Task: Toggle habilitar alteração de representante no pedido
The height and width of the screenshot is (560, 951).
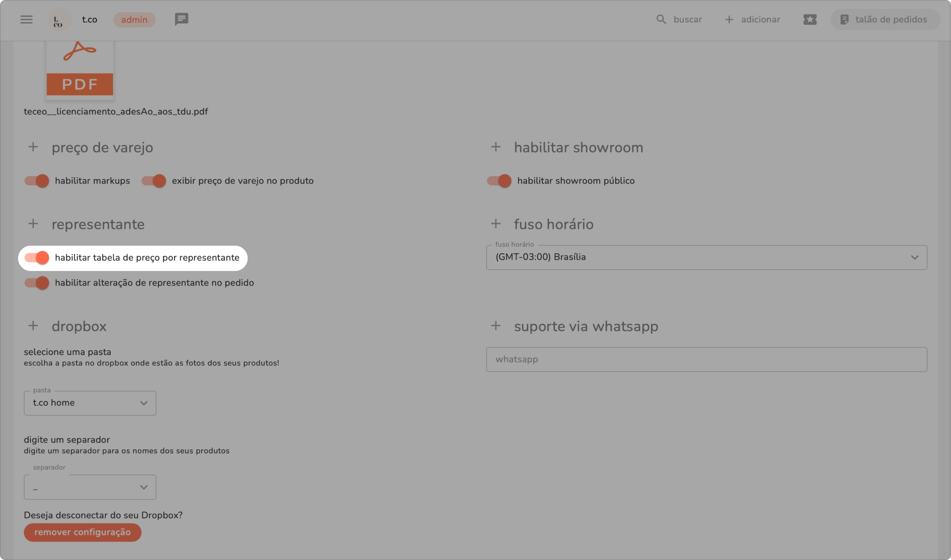Action: [x=37, y=283]
